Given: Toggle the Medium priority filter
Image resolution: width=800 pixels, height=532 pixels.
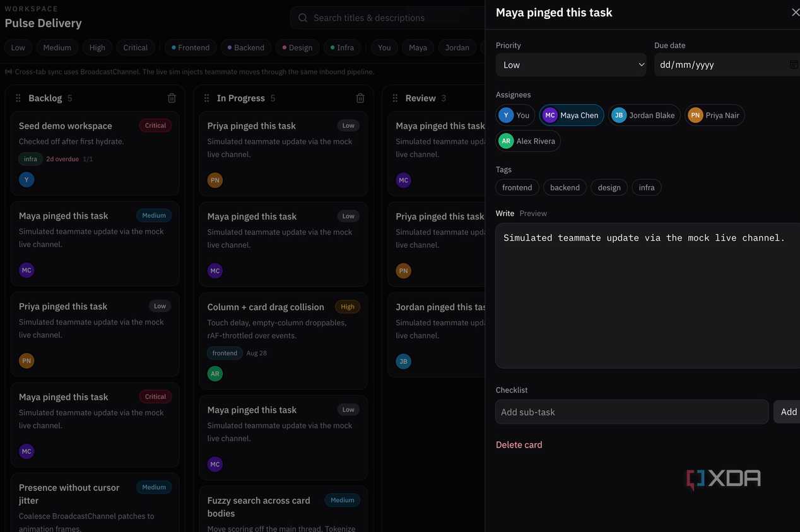Looking at the screenshot, I should (57, 47).
